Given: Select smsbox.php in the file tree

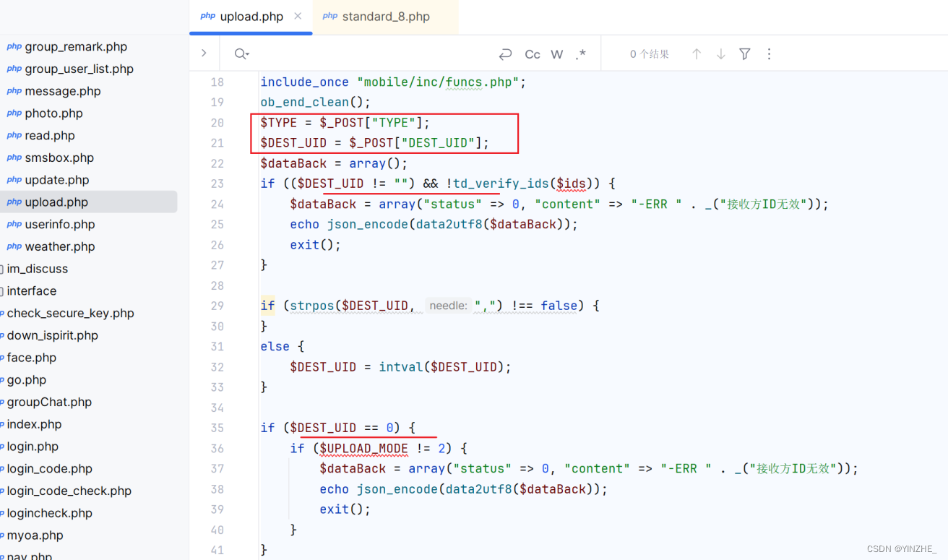Looking at the screenshot, I should (59, 158).
